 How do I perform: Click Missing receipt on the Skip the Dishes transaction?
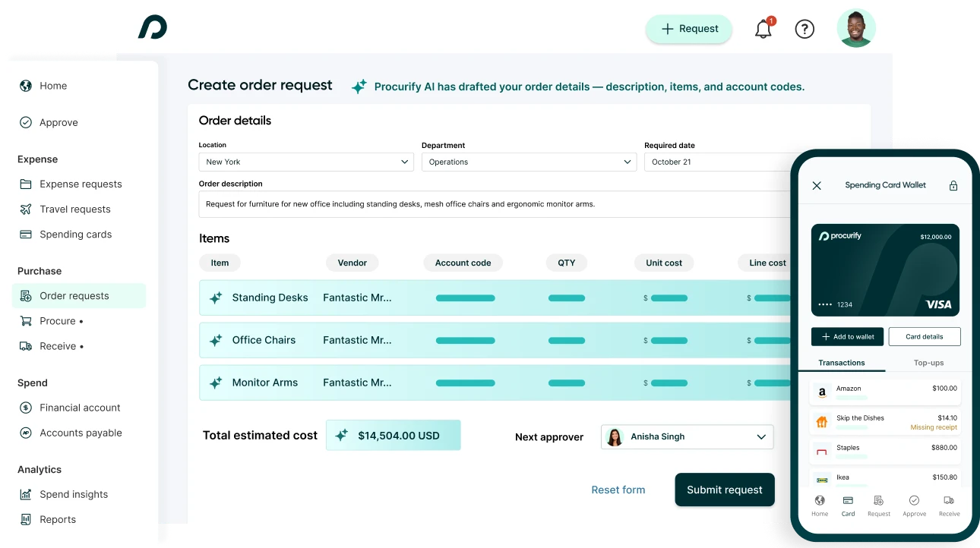click(x=934, y=427)
